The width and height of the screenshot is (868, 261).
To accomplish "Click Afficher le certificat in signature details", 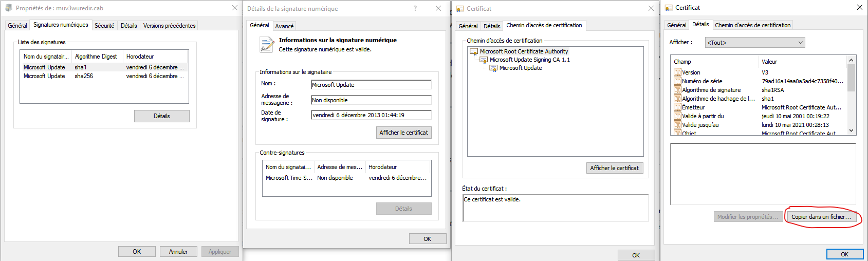I will (403, 133).
